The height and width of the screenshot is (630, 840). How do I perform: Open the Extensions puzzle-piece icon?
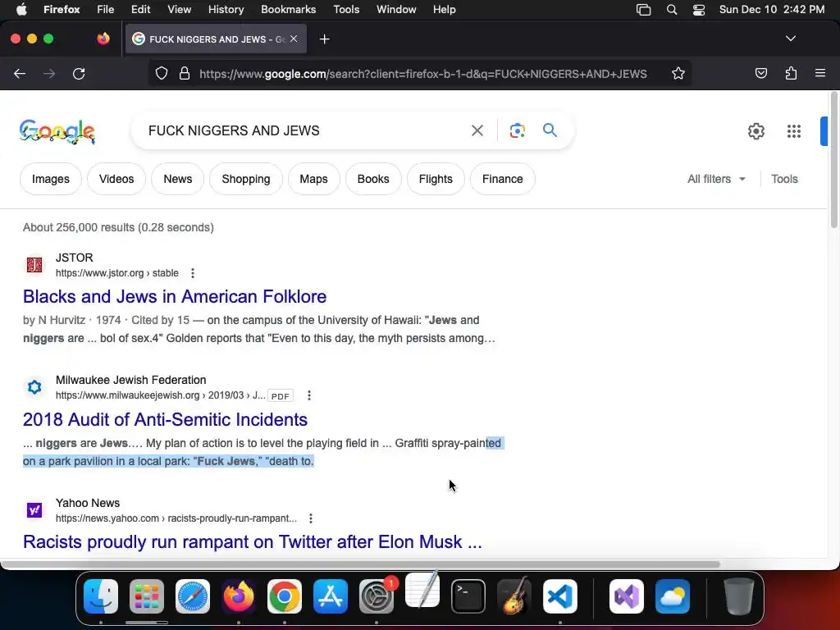point(791,73)
